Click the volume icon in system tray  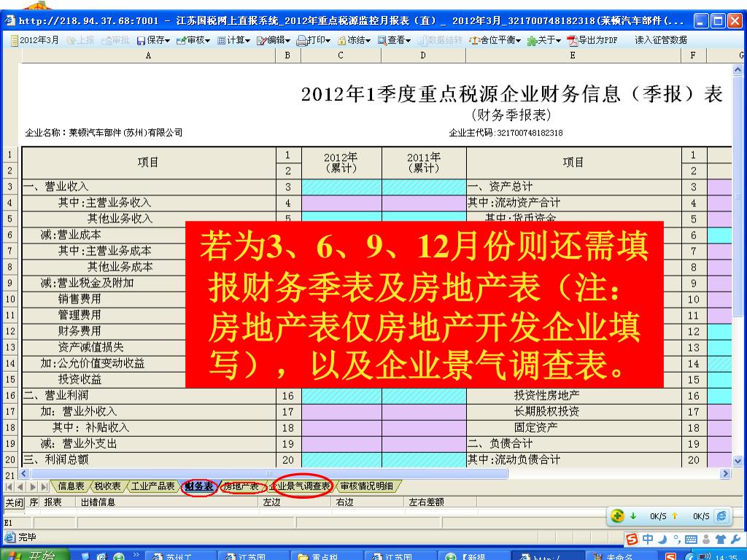[x=704, y=556]
